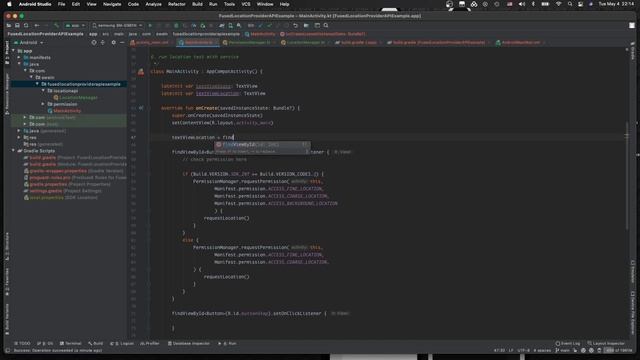Click MainActivity class gutter icon

(x=141, y=72)
